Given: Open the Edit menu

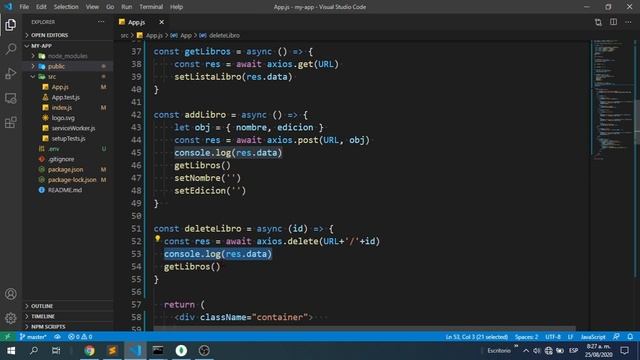Looking at the screenshot, I should [x=41, y=7].
